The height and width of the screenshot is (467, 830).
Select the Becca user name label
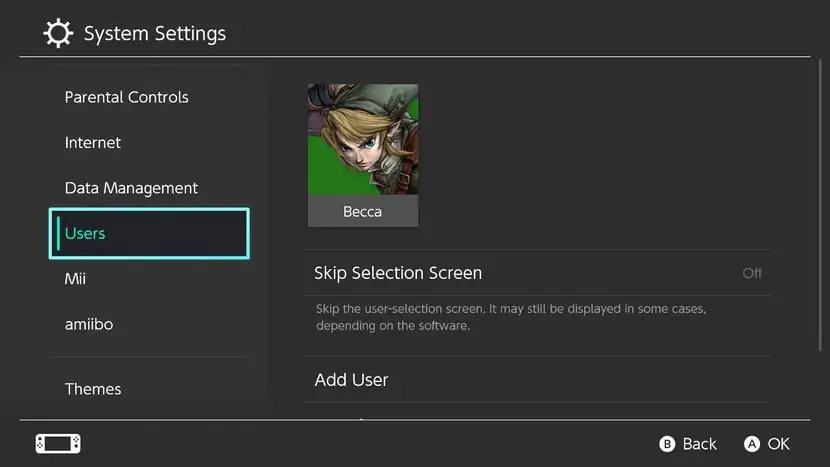tap(362, 212)
